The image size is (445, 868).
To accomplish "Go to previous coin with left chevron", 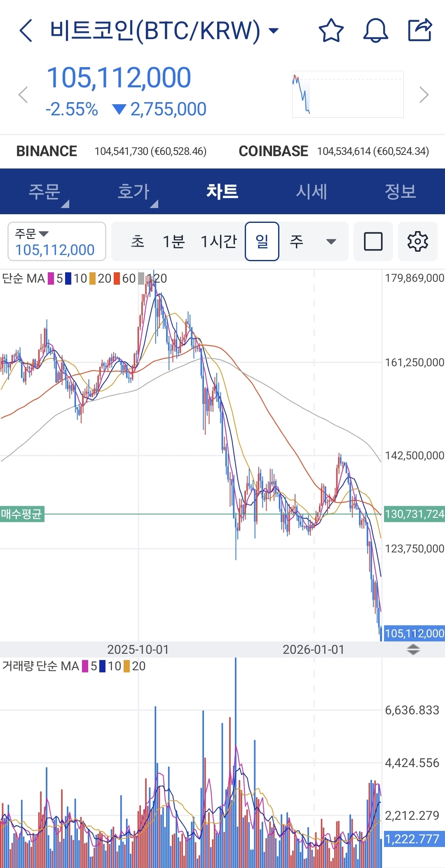I will click(23, 95).
